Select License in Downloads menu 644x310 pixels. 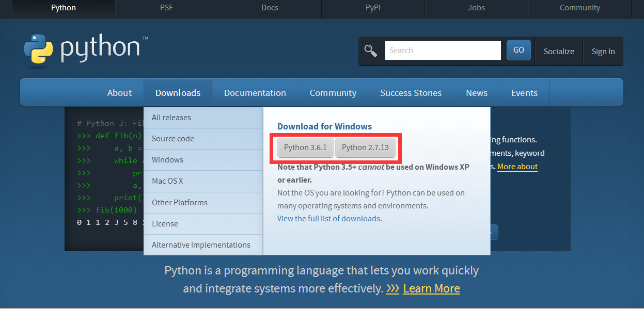pos(203,224)
